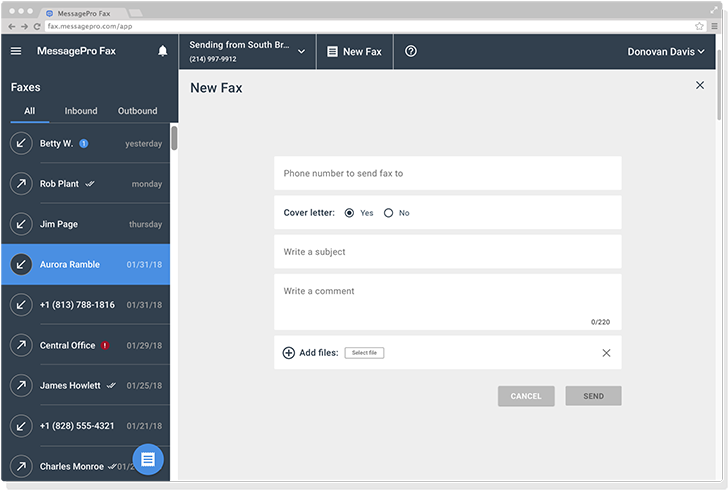
Task: Switch to the Inbound faxes tab
Action: click(81, 111)
